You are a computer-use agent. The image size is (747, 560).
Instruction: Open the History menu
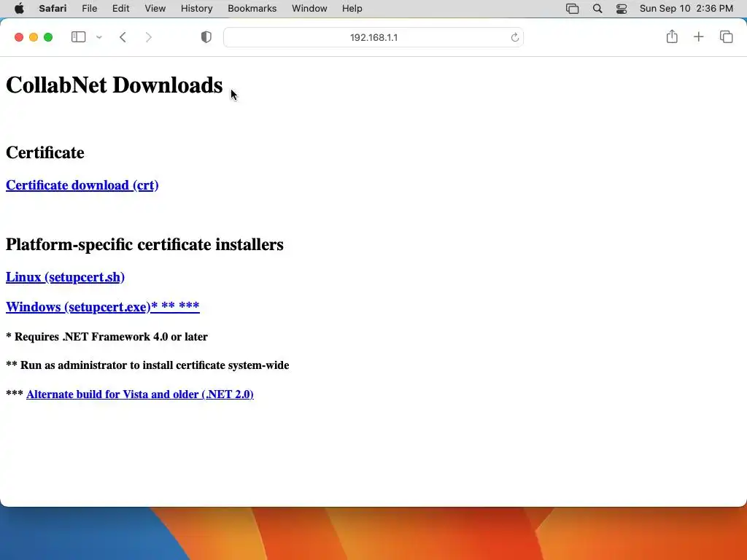196,9
